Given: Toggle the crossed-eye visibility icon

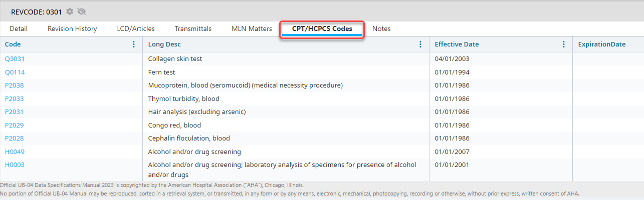Looking at the screenshot, I should tap(82, 11).
